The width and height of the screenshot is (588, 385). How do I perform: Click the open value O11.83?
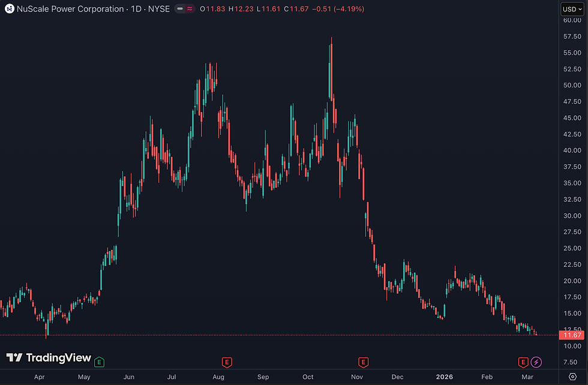tap(212, 8)
